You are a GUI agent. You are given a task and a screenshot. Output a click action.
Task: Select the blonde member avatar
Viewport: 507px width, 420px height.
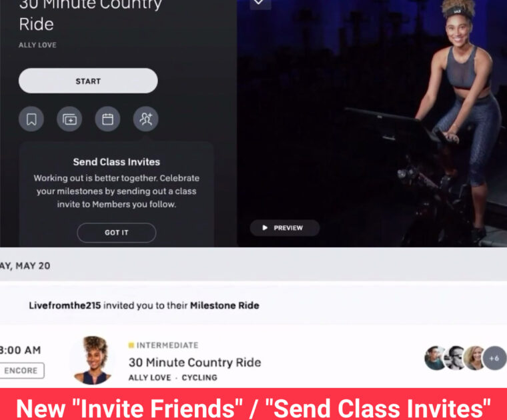coord(474,358)
